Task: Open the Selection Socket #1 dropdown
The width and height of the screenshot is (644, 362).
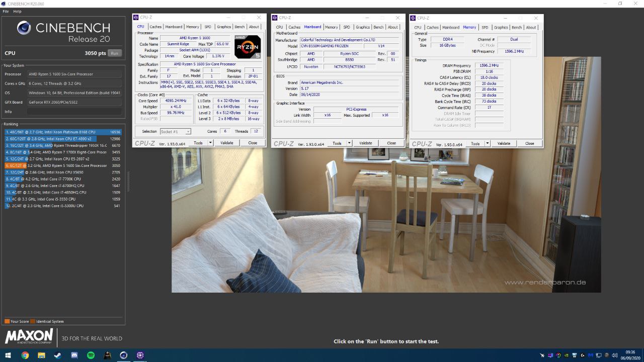Action: (x=175, y=131)
